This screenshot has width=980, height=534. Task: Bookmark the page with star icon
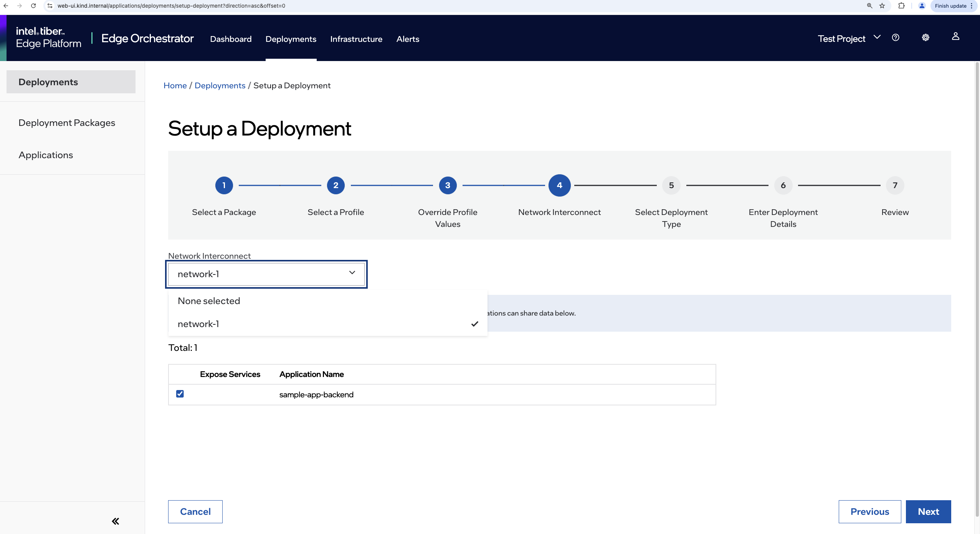click(x=882, y=6)
